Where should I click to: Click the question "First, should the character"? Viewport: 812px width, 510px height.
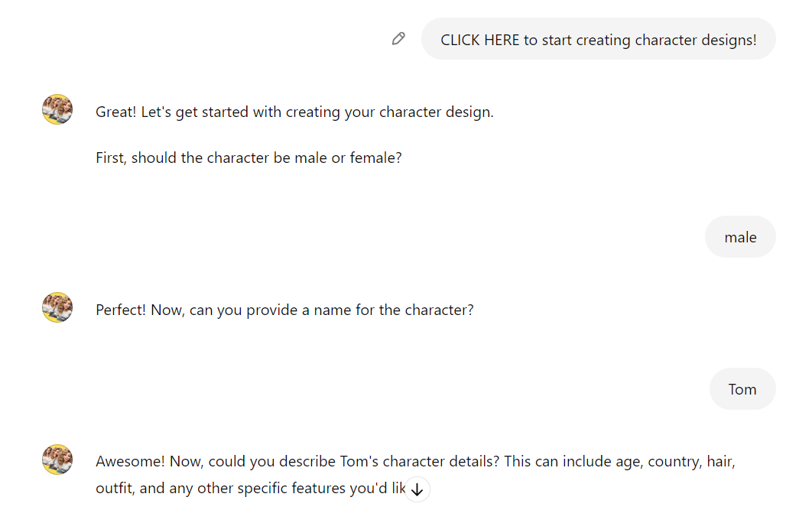(248, 158)
